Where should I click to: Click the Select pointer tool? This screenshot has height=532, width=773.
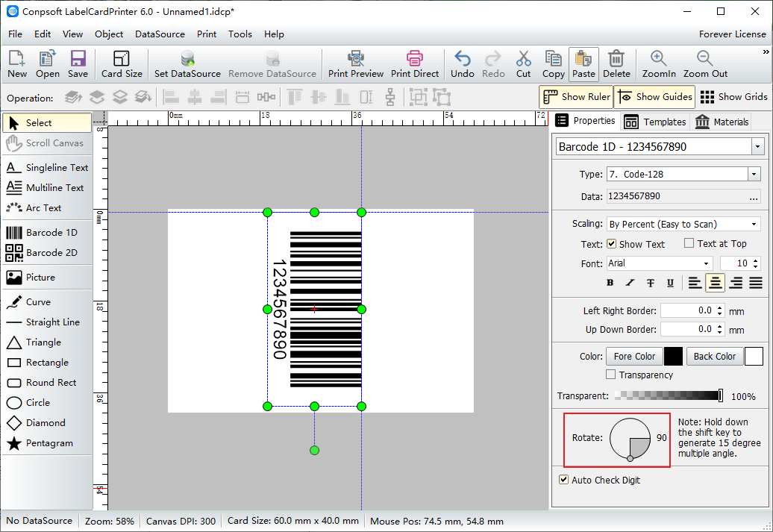coord(47,123)
